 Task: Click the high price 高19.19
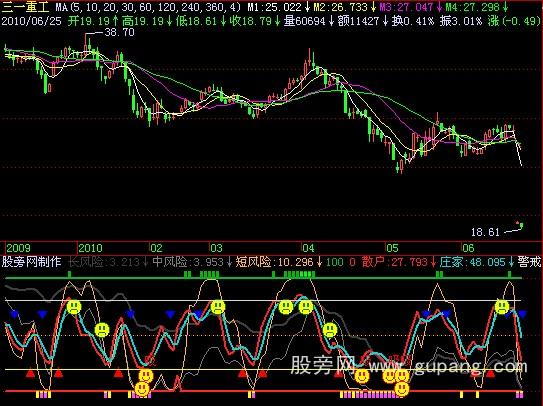[147, 21]
